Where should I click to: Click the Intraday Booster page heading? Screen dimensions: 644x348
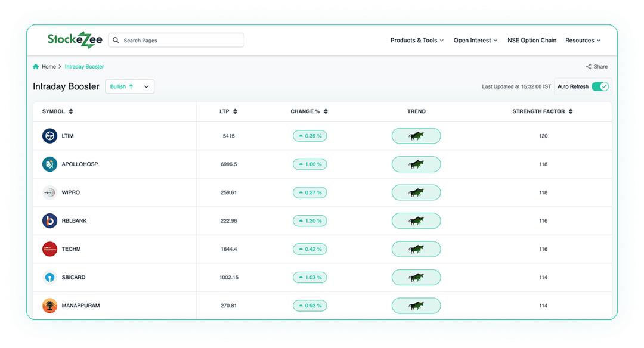tap(66, 86)
